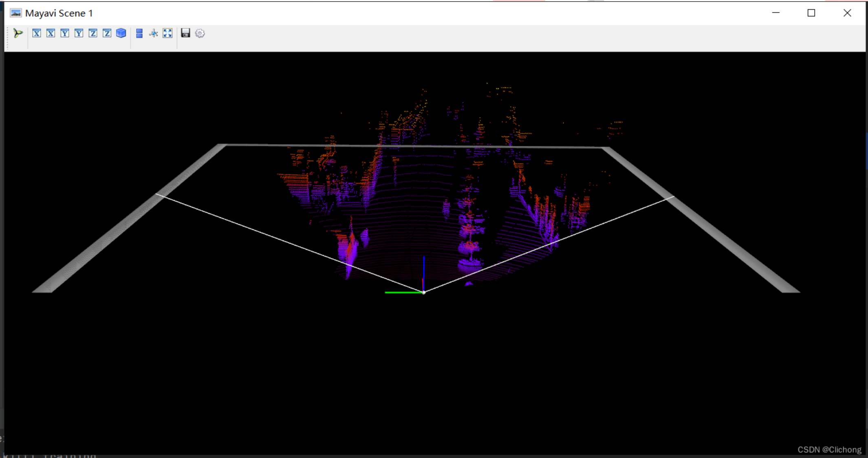868x458 pixels.
Task: Click the Mayavi Scene 1 title bar
Action: [x=408, y=13]
